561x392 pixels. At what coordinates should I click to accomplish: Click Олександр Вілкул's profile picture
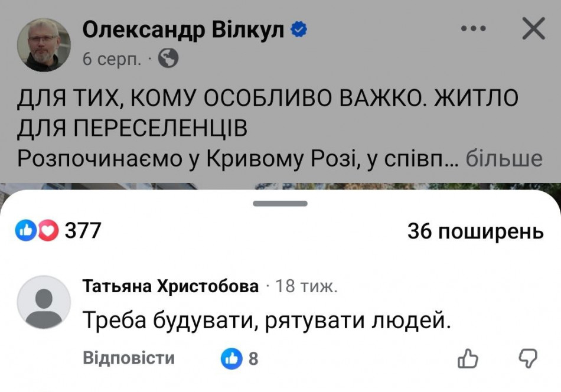coord(44,44)
